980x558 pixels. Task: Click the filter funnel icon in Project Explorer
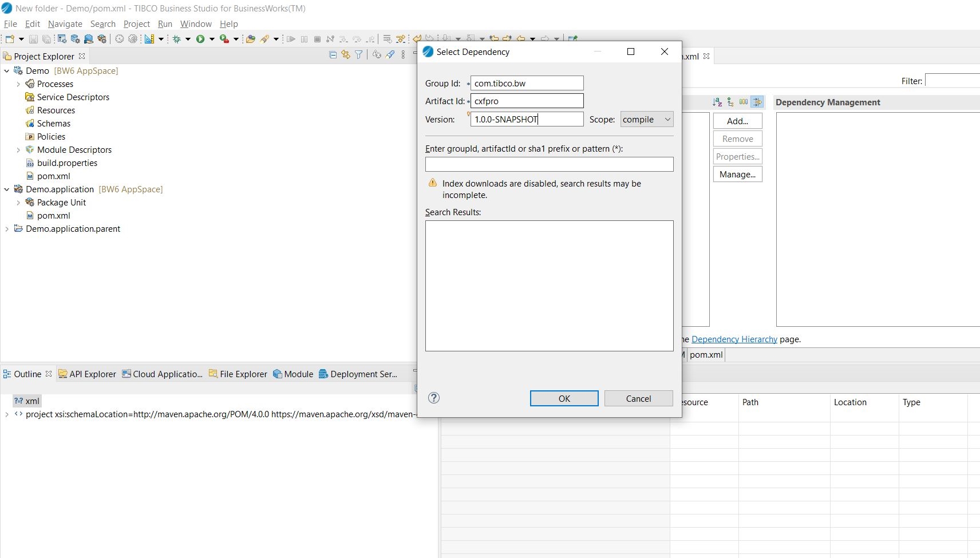pos(359,55)
